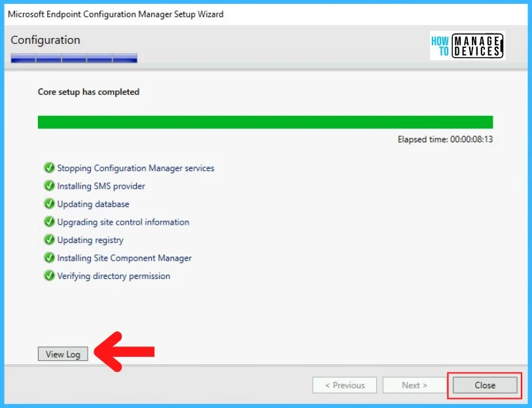Click the Configuration page title
Viewport: 532px width, 408px height.
point(45,40)
